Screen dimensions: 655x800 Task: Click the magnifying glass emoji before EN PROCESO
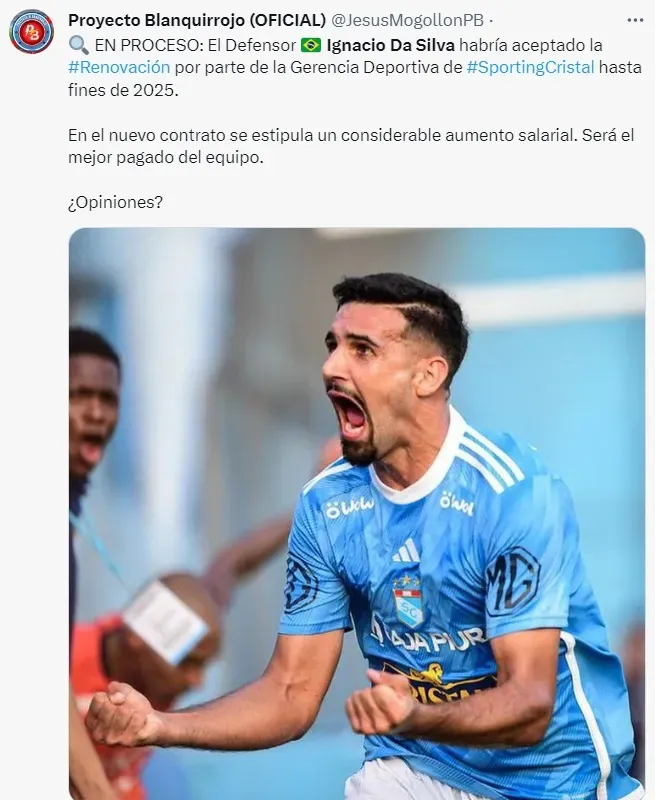[79, 45]
